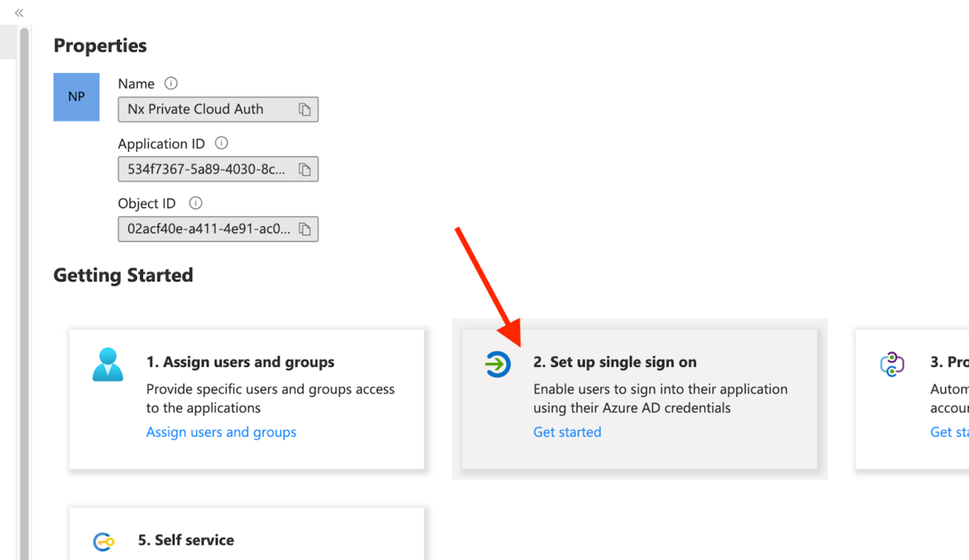Click Get started under single sign on
This screenshot has width=969, height=560.
click(567, 432)
